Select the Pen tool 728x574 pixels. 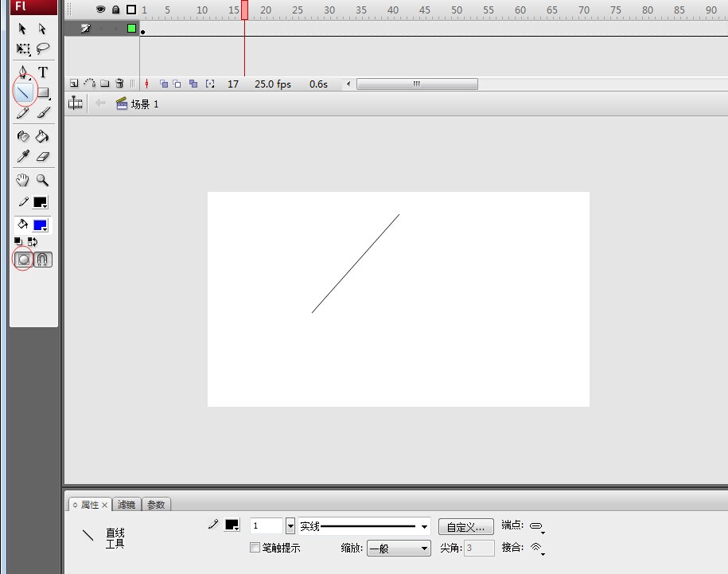[x=22, y=72]
